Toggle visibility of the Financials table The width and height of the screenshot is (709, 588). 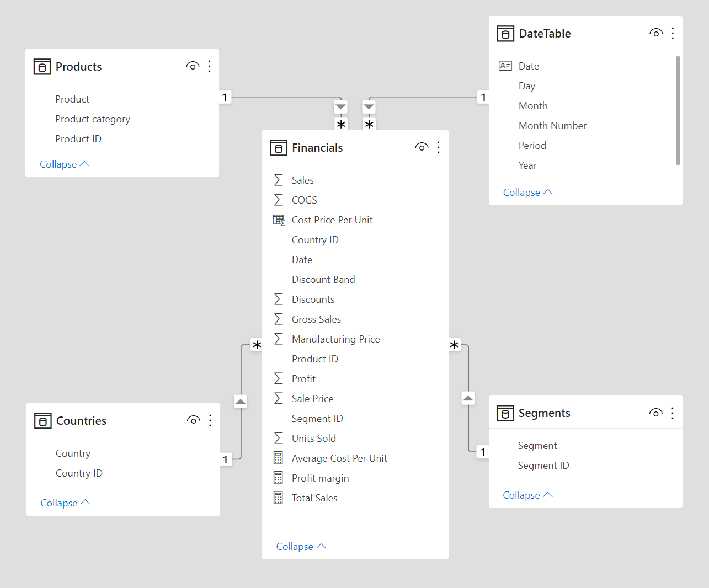coord(422,147)
